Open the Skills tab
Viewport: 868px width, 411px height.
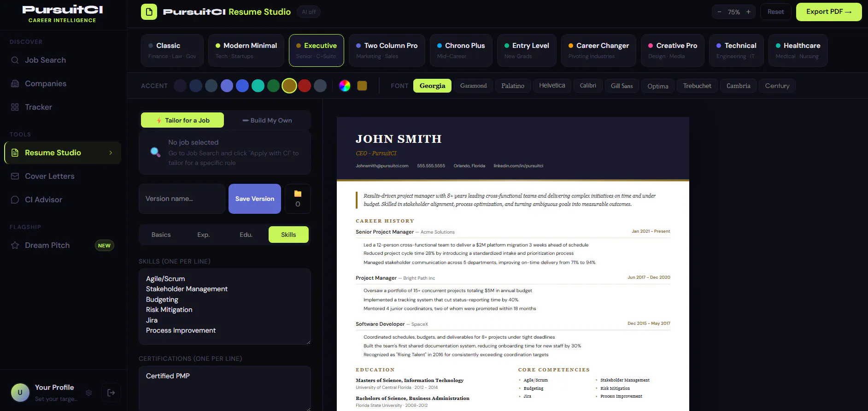pos(288,235)
